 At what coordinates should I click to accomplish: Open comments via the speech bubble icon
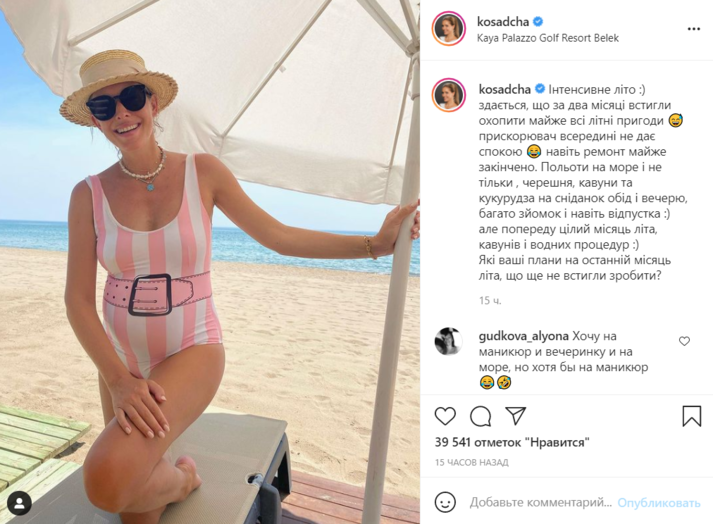[480, 416]
